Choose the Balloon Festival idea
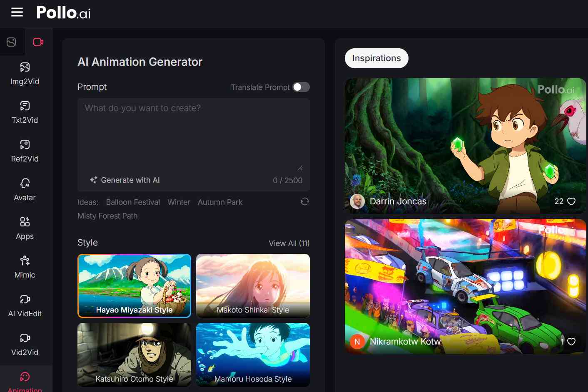Image resolution: width=588 pixels, height=392 pixels. [x=133, y=202]
